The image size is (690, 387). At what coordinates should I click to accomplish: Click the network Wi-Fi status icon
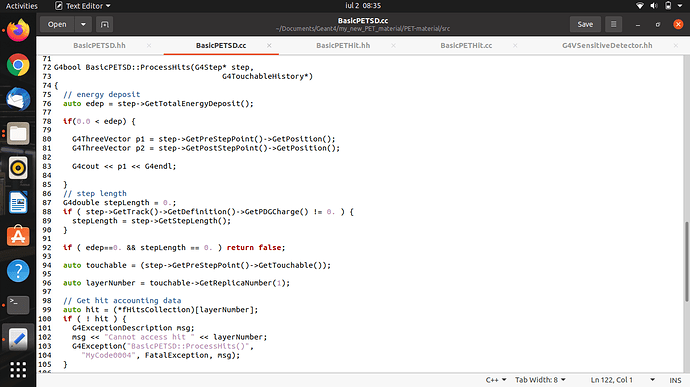click(x=640, y=6)
